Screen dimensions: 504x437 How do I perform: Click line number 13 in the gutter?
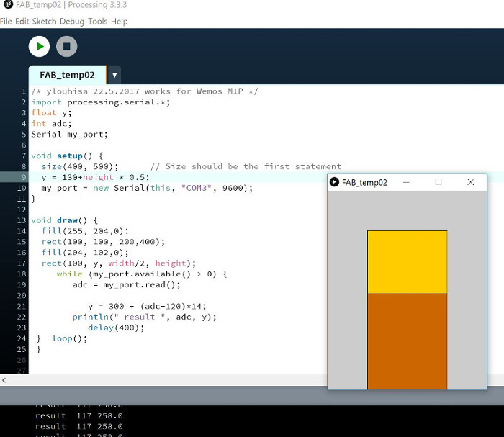point(22,220)
